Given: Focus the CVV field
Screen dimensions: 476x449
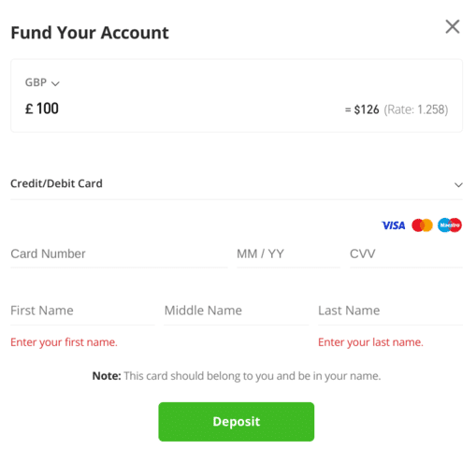Looking at the screenshot, I should coord(406,254).
